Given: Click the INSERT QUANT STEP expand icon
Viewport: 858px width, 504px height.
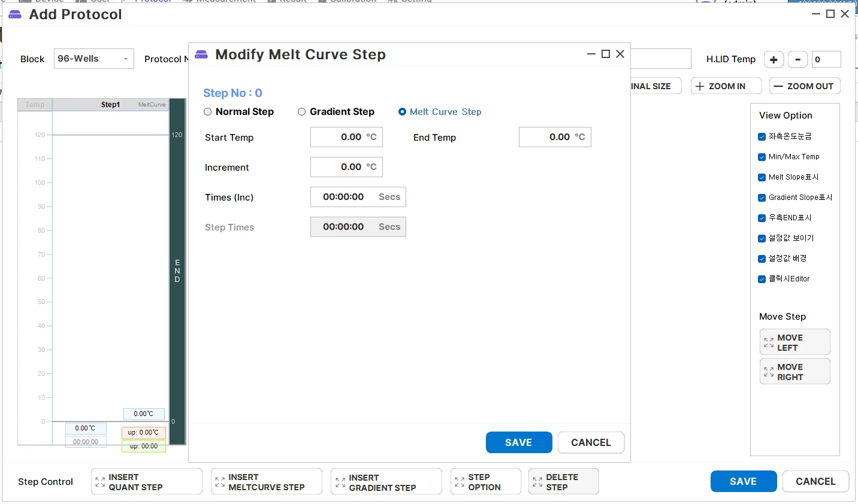Looking at the screenshot, I should pos(100,482).
